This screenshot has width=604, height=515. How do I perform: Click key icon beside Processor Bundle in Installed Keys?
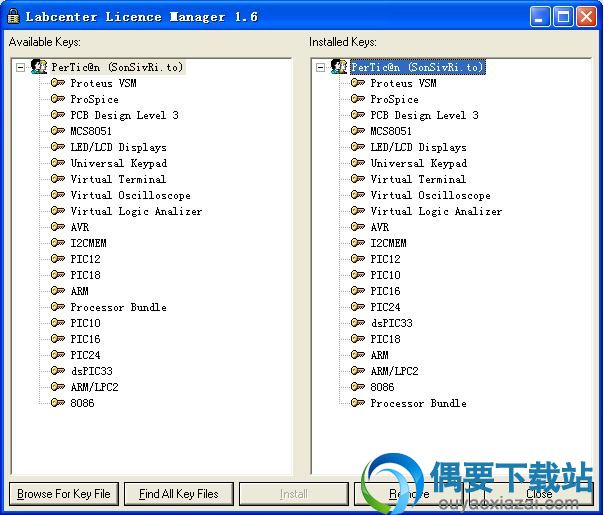(x=358, y=403)
